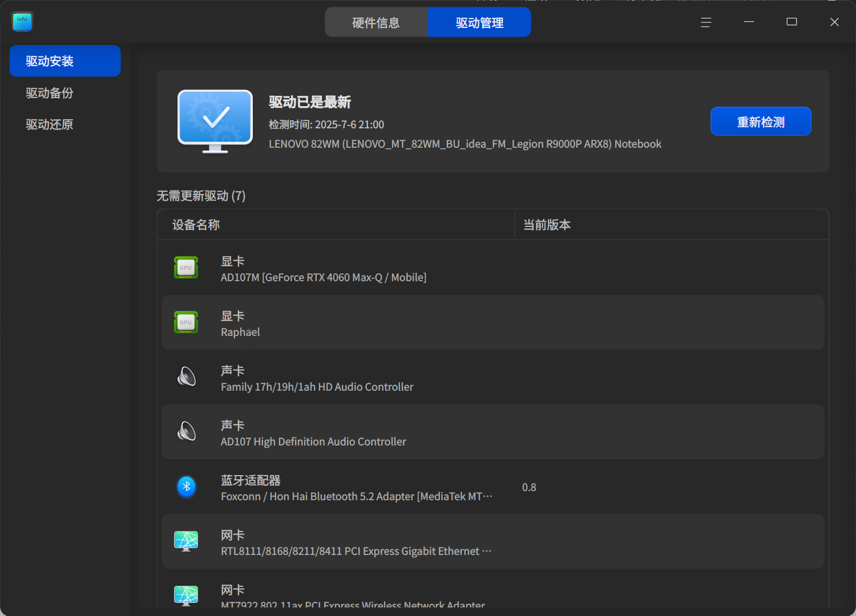Click the monitor checkmark status icon
856x616 pixels.
point(215,121)
